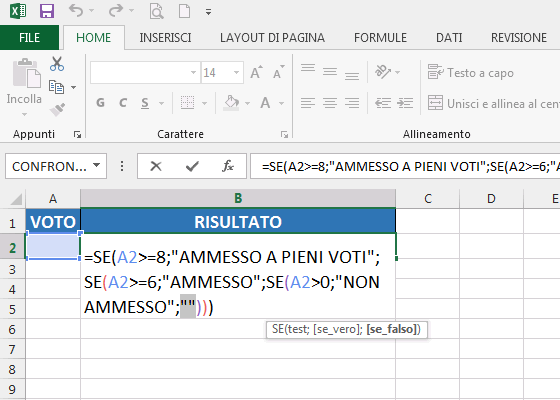Enable Testo a capo wrap text

pos(470,73)
